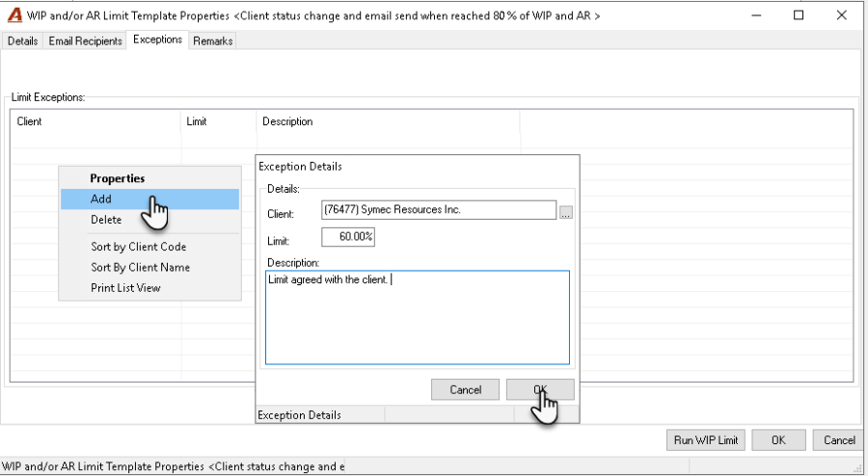Select Print List View menu entry
Screen dimensions: 868x476
tap(125, 287)
